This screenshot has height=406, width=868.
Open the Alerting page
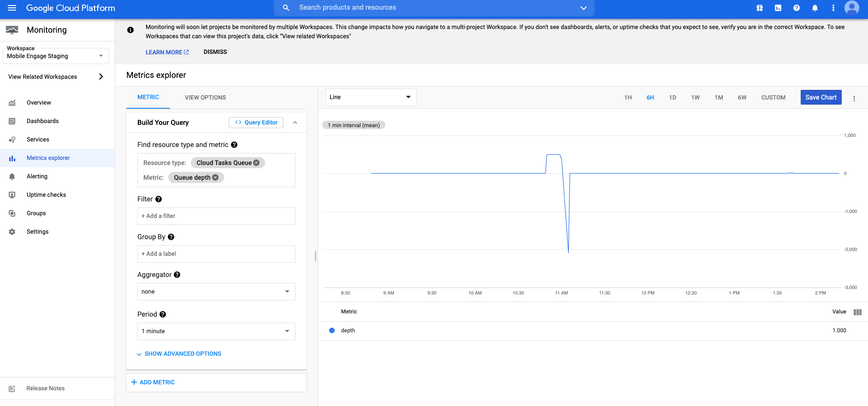point(37,177)
